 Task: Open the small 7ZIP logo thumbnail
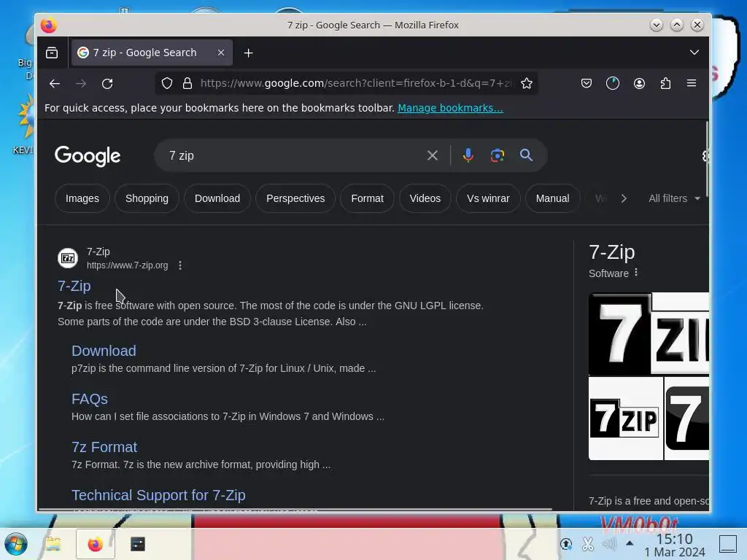click(625, 419)
